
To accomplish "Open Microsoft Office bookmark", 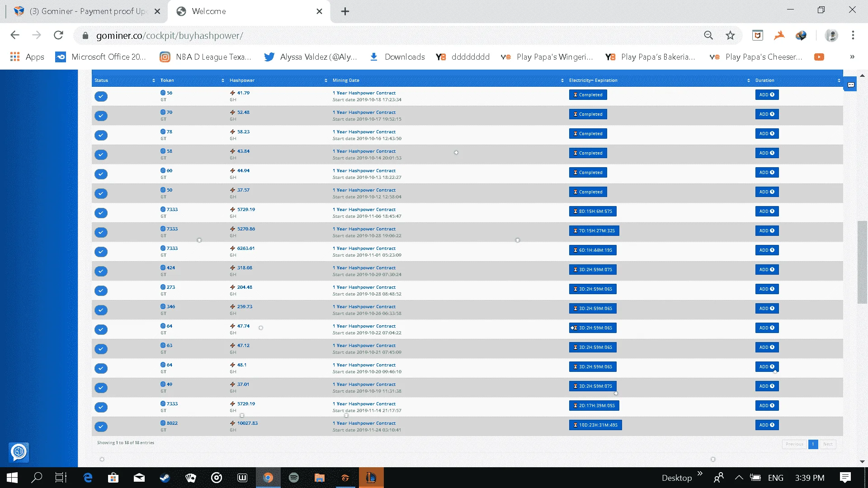I will click(101, 57).
